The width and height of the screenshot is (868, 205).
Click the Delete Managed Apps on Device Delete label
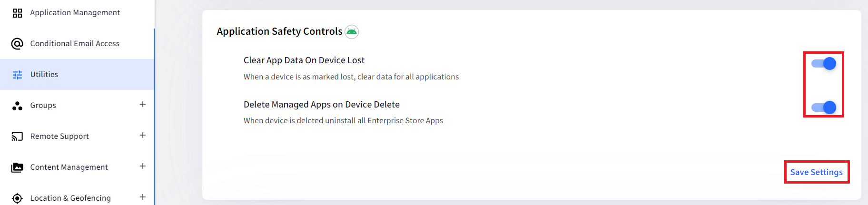tap(322, 105)
